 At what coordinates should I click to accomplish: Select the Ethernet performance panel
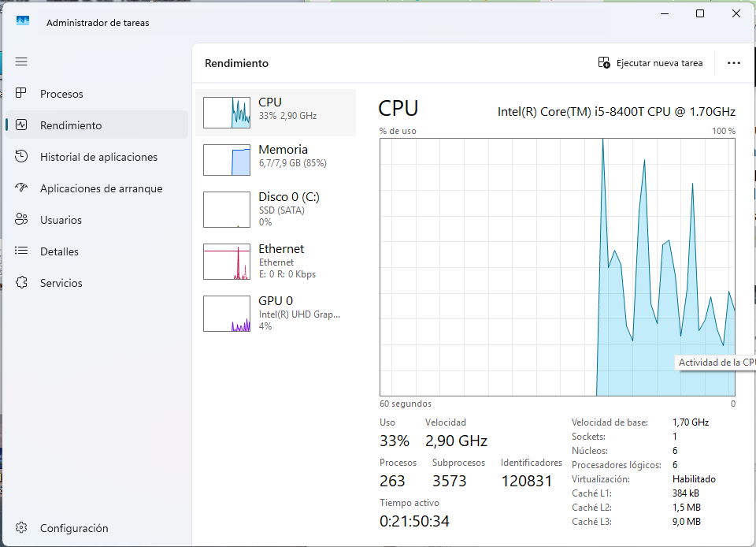click(x=274, y=261)
